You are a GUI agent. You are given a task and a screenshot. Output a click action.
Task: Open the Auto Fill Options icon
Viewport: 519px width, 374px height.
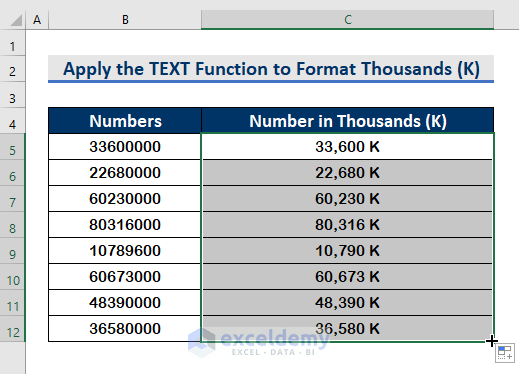tap(505, 353)
